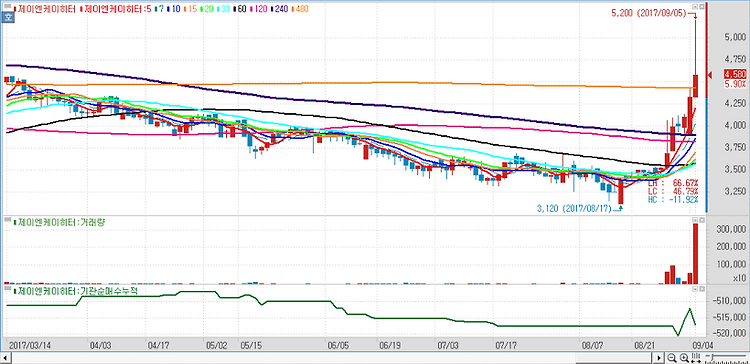Click the 3,500 price axis label
Image resolution: width=750 pixels, height=364 pixels.
coord(736,169)
